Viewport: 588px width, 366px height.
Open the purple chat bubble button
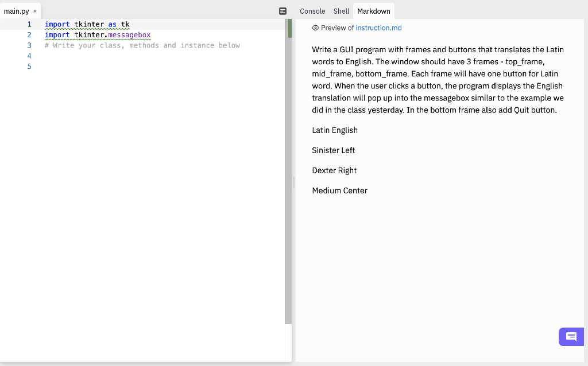571,337
